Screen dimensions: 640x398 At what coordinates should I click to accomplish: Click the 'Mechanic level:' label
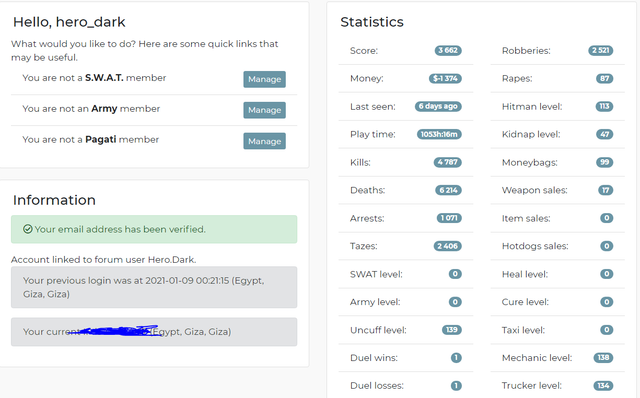pos(537,358)
